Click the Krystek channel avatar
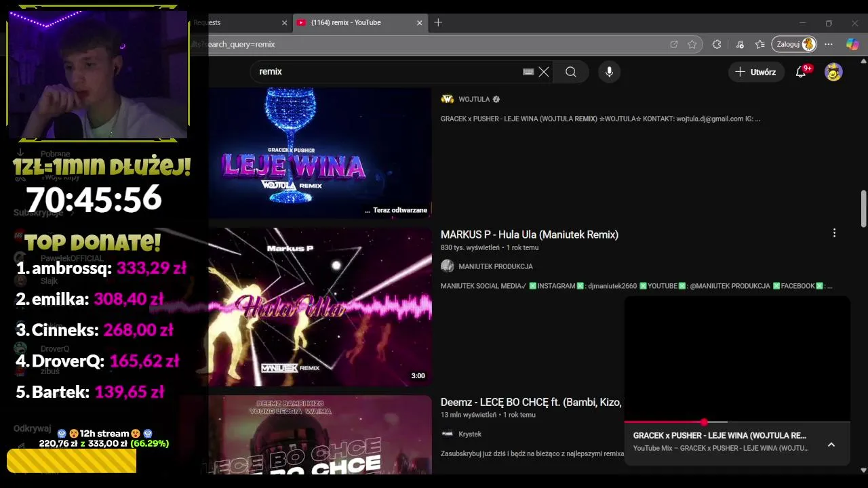 pos(447,434)
